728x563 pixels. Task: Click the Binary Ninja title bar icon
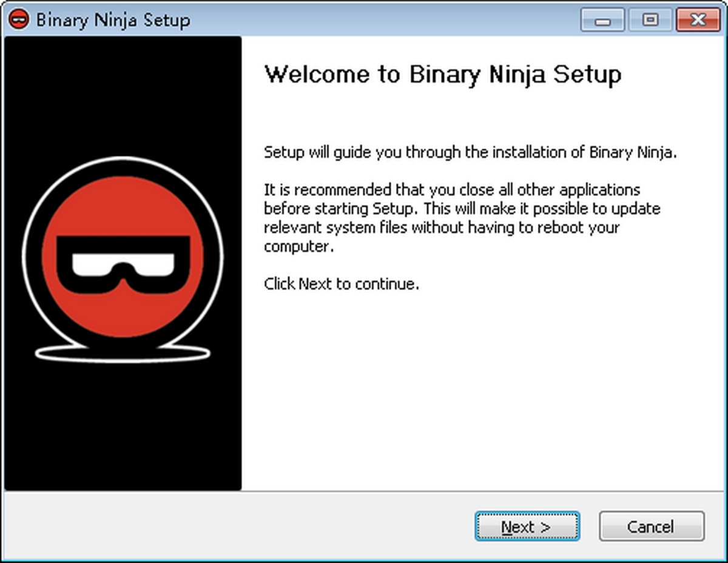tap(19, 19)
